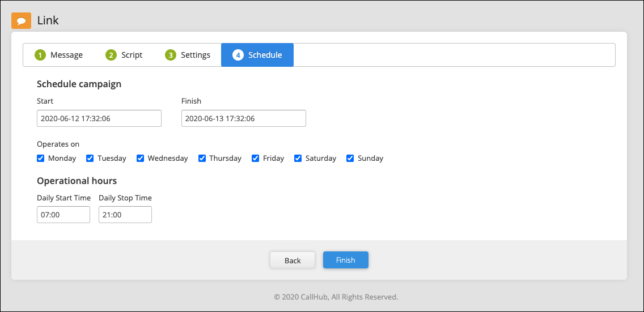Click the orange speech bubble Link icon
This screenshot has height=312, width=644.
(x=22, y=20)
